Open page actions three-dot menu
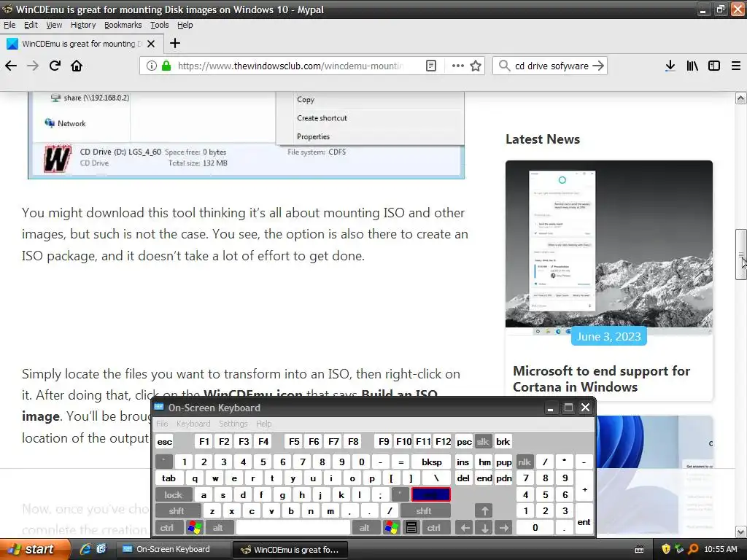This screenshot has width=747, height=560. coord(458,66)
